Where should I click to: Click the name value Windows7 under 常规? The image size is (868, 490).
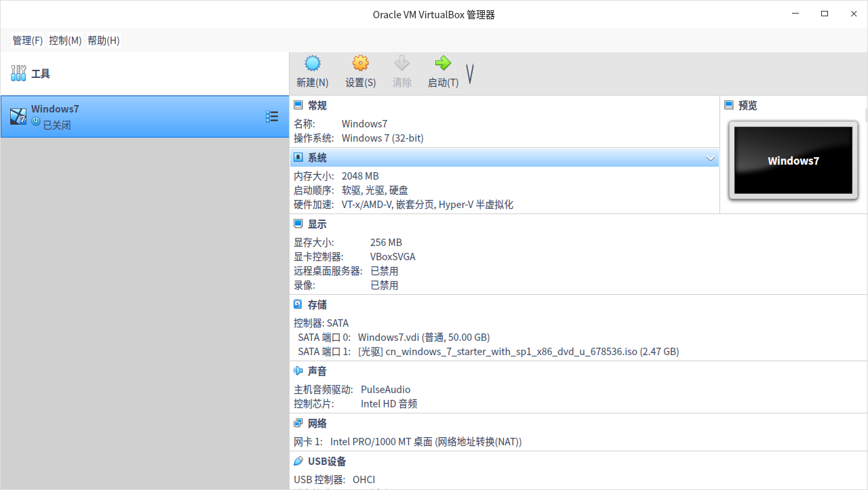pyautogui.click(x=365, y=124)
